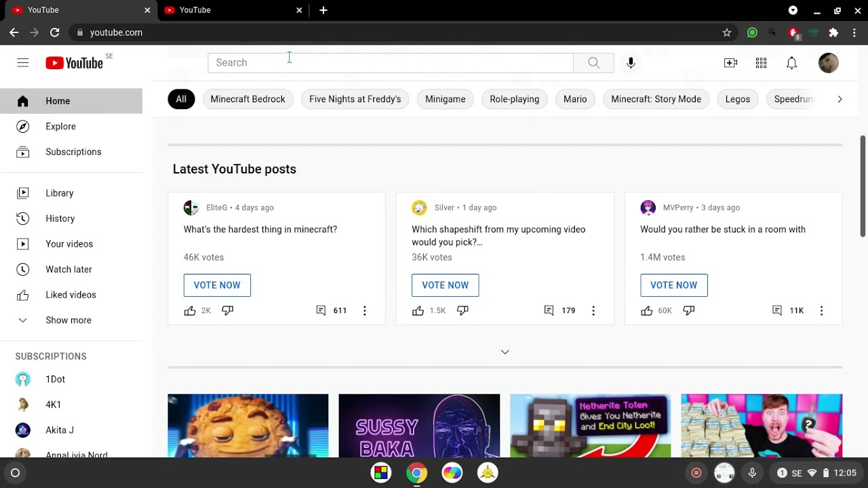The width and height of the screenshot is (868, 488).
Task: Go to Home in sidebar
Action: 71,101
